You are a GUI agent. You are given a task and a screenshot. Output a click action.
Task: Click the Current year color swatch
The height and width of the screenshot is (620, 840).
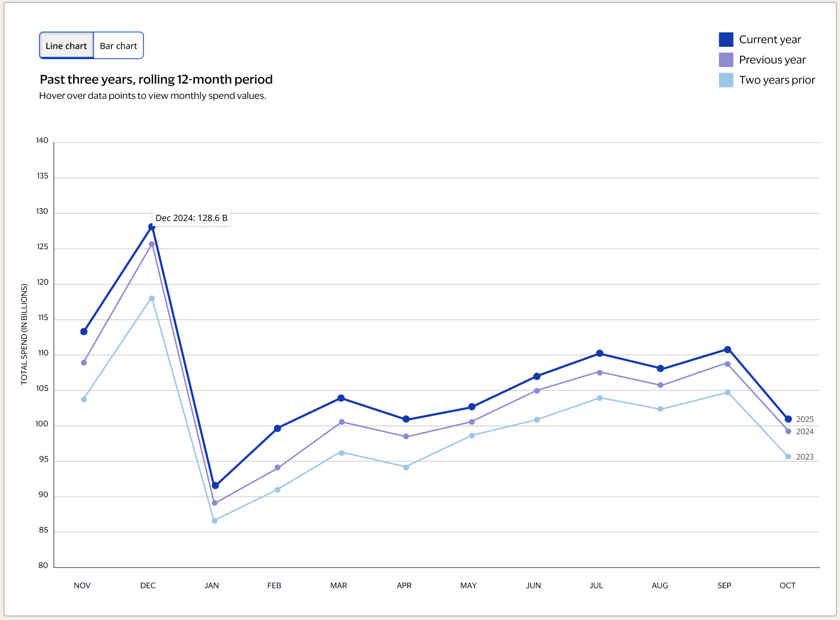click(725, 39)
